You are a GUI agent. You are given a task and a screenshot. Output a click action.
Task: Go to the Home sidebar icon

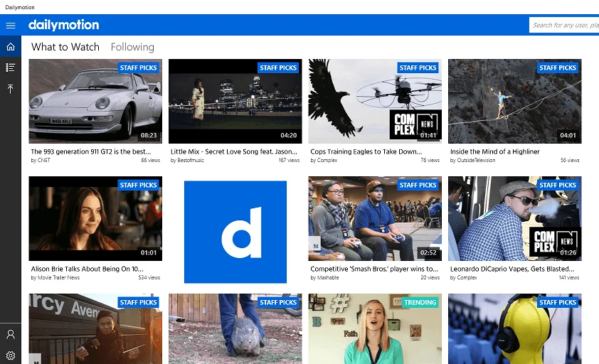(11, 47)
